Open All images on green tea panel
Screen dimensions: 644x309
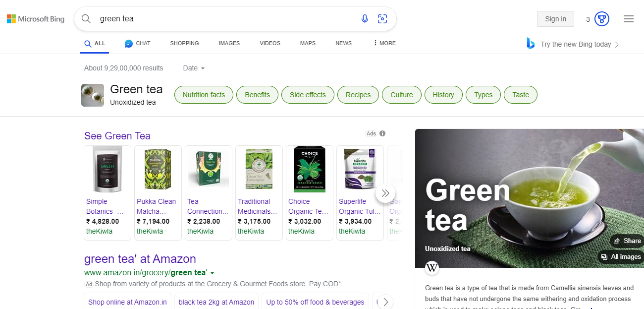click(621, 256)
